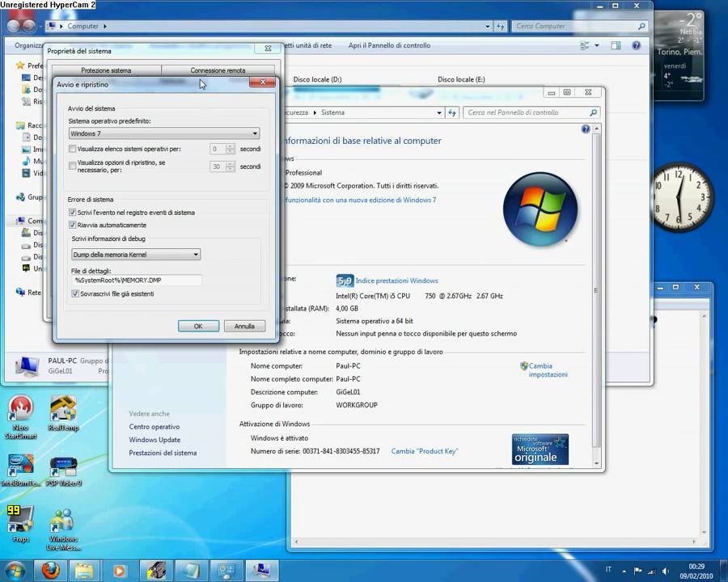Open the Nero StartSmart desktop shortcut
728x582 pixels.
pyautogui.click(x=21, y=416)
